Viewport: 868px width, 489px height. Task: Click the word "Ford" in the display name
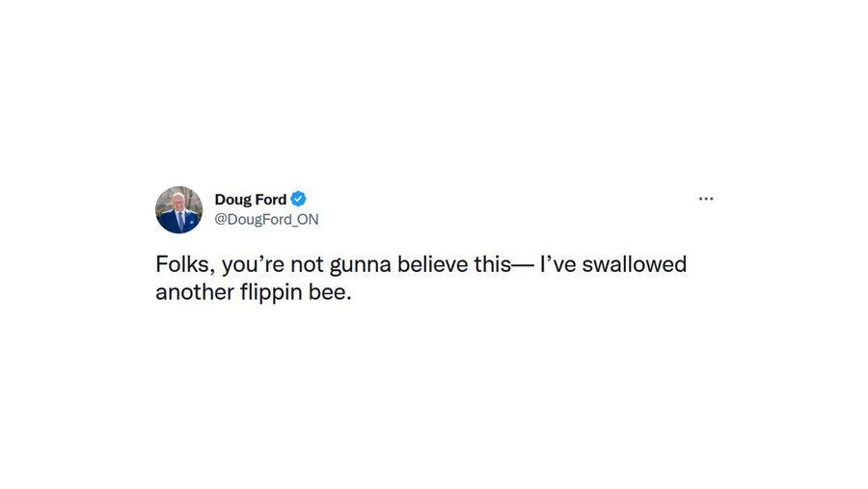tap(271, 200)
